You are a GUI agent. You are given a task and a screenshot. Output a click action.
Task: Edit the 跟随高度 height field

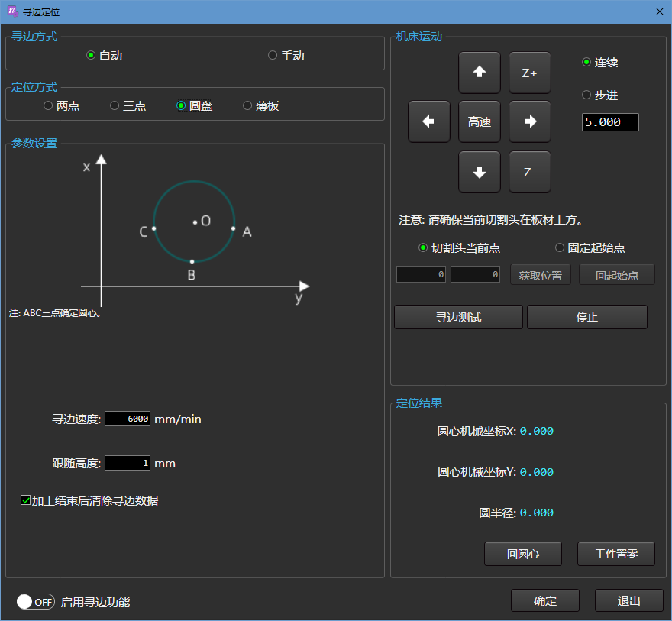coord(128,463)
